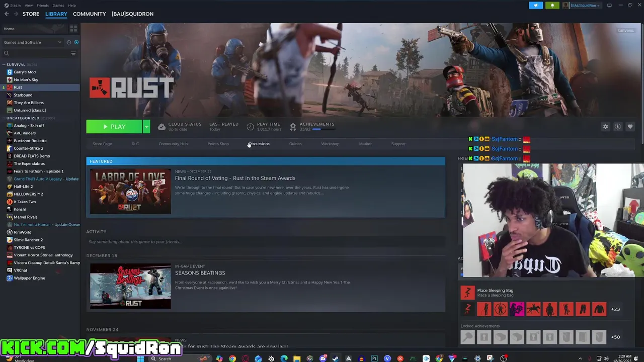The width and height of the screenshot is (644, 362).
Task: Open Rust Community Hub link
Action: click(x=173, y=144)
